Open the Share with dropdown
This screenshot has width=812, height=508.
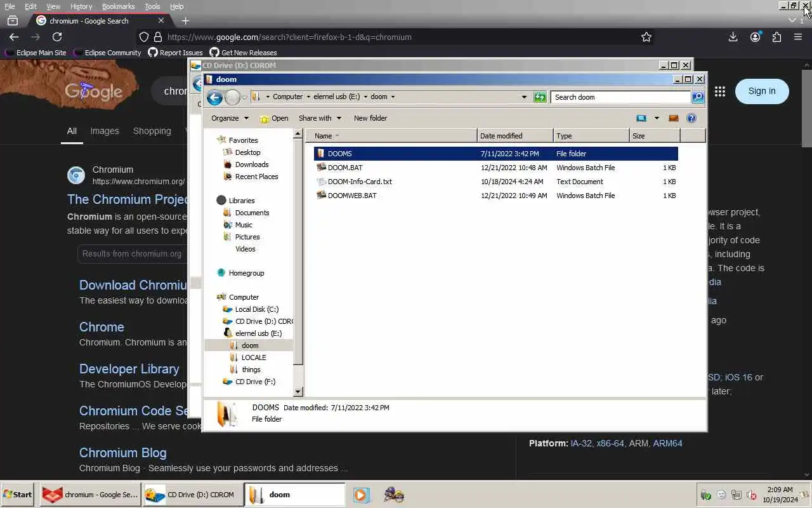(x=320, y=118)
